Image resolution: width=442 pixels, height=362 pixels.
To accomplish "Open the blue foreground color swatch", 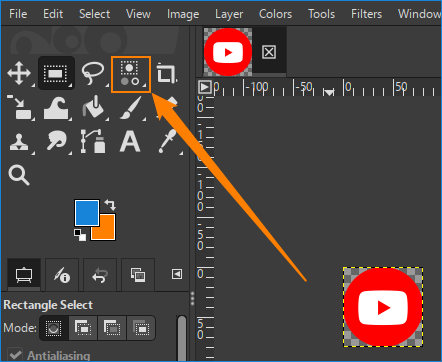I will 86,212.
